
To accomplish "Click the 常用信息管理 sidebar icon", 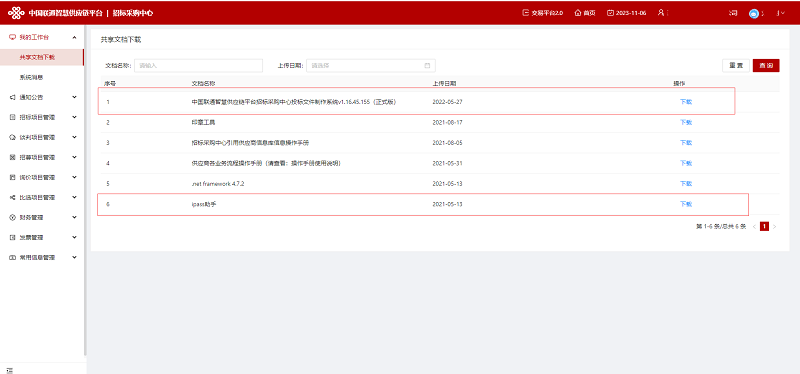I will click(13, 258).
